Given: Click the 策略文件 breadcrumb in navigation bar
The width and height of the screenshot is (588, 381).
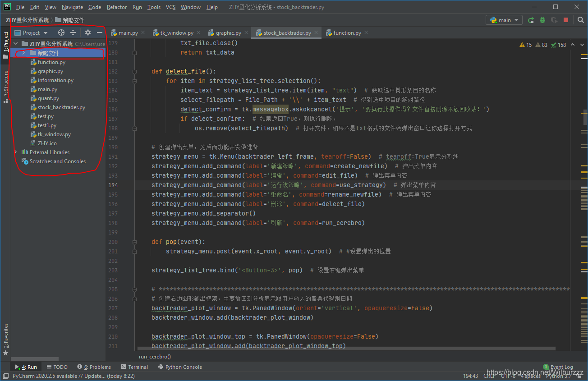Looking at the screenshot, I should click(x=69, y=20).
